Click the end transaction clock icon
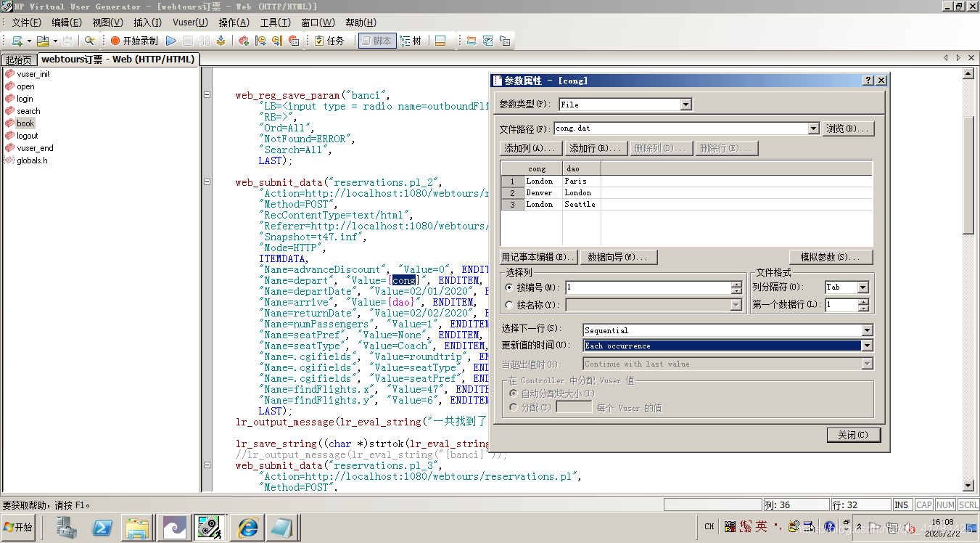This screenshot has width=980, height=543. pyautogui.click(x=277, y=41)
